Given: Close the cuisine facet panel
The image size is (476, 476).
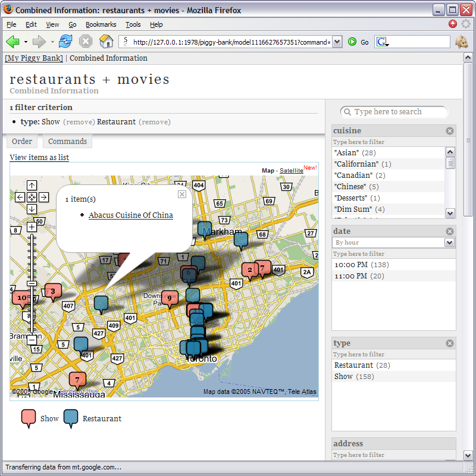Looking at the screenshot, I should tap(450, 131).
